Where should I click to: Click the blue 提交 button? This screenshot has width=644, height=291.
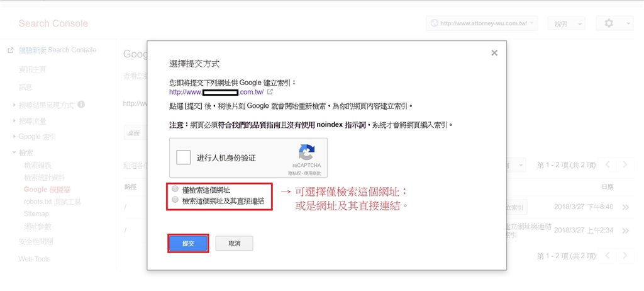[188, 243]
